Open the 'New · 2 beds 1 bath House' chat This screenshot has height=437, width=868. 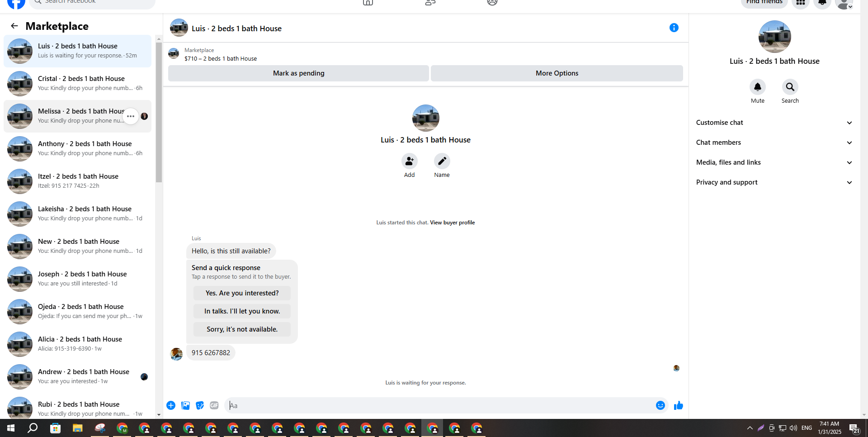[x=78, y=247]
